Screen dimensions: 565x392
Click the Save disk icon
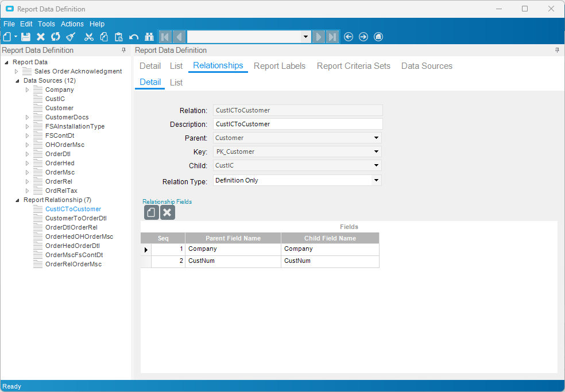(x=26, y=37)
